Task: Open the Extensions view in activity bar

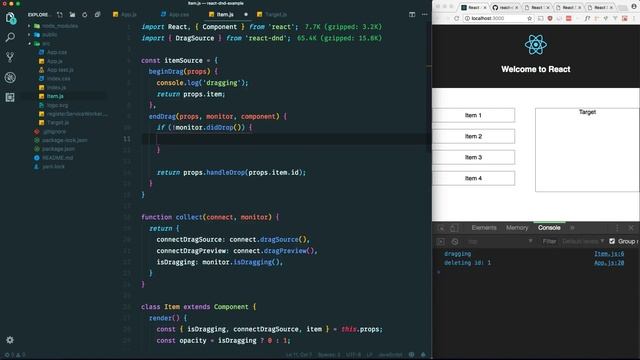Action: (10, 97)
